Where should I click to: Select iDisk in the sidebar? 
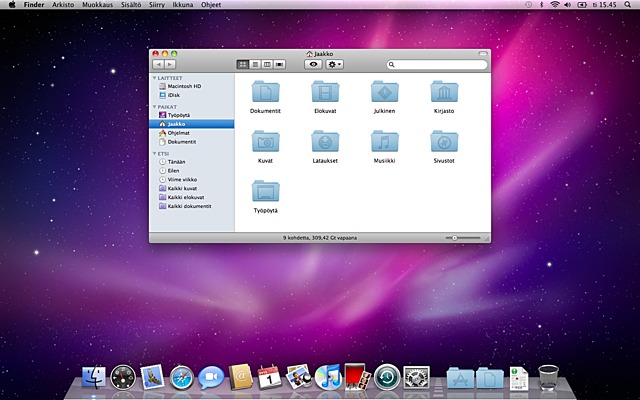tap(192, 95)
